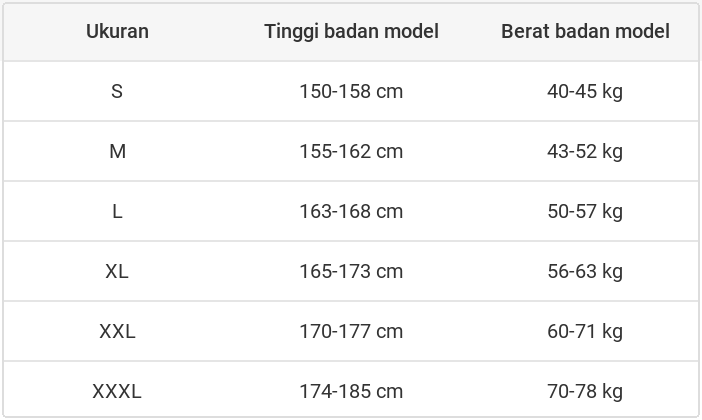This screenshot has width=702, height=420.
Task: Click the 155-162 cm height cell
Action: (x=351, y=151)
